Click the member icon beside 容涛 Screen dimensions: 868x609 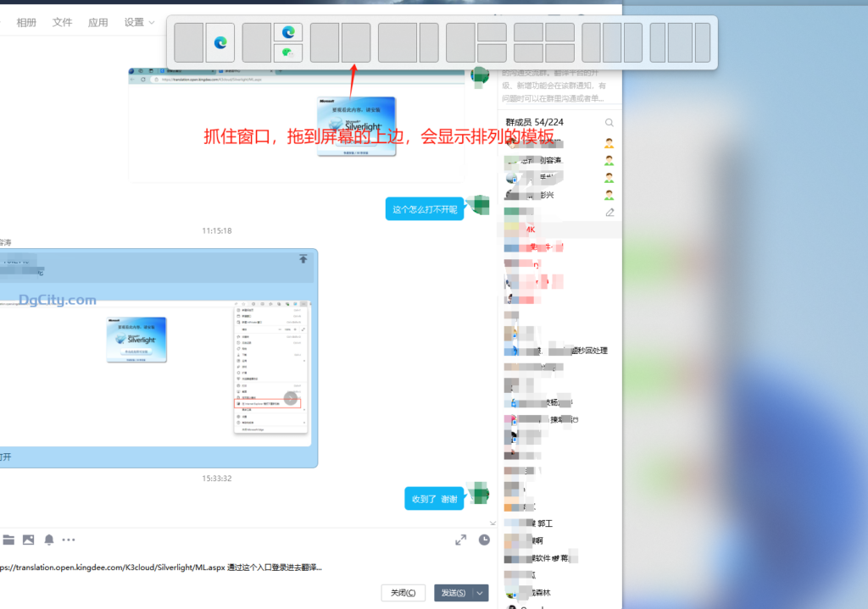609,160
